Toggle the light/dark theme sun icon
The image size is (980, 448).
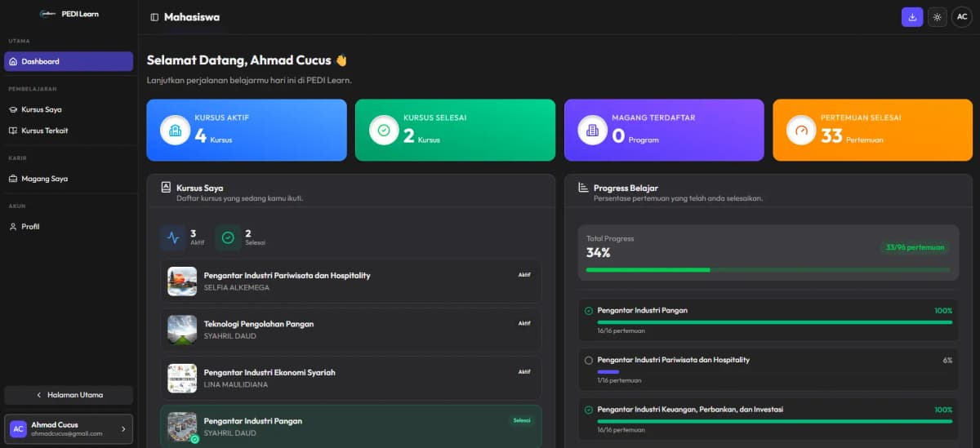[937, 17]
